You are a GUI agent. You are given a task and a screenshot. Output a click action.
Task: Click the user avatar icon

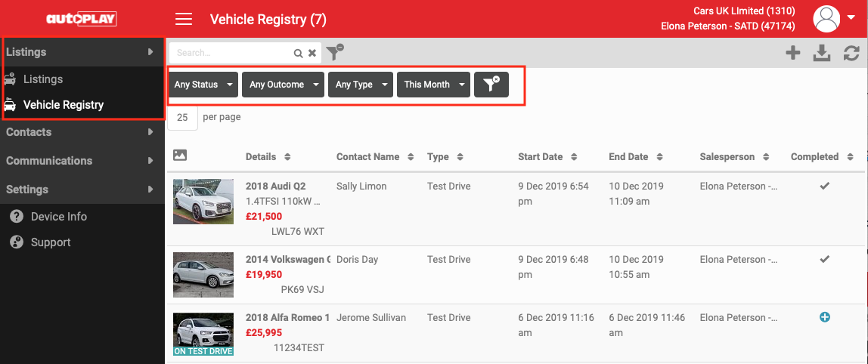point(826,19)
